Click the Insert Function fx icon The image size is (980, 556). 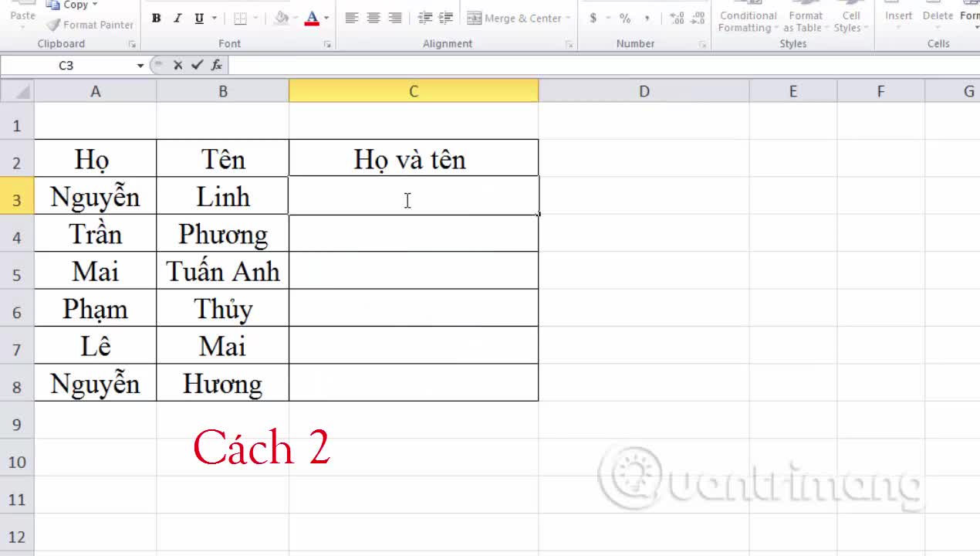click(x=217, y=66)
